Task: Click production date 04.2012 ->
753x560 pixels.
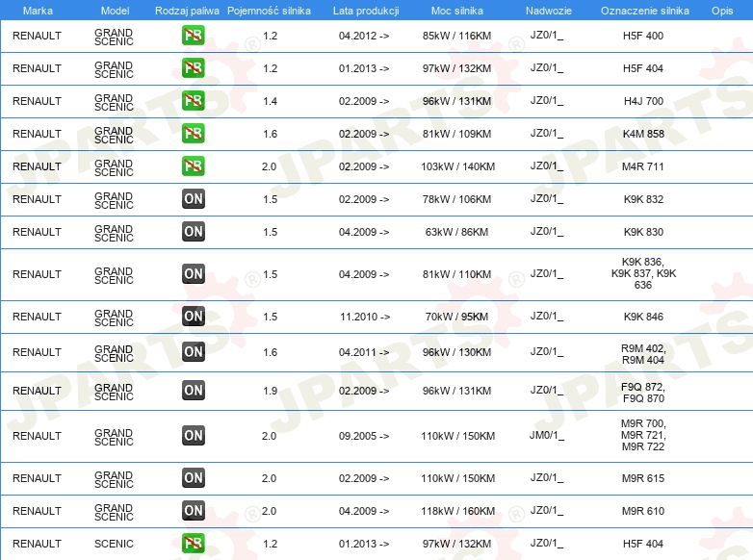Action: coord(364,36)
